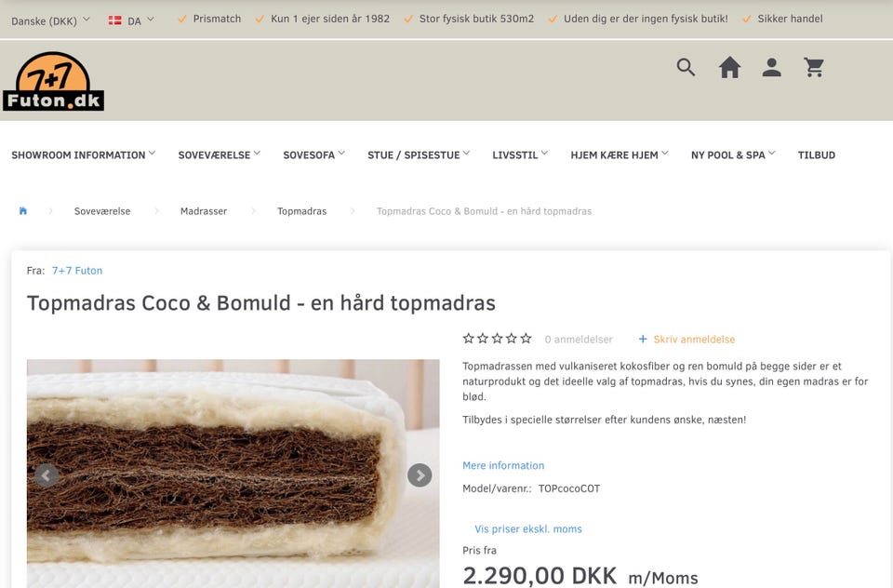Open the DA language dropdown
This screenshot has width=893, height=588.
[131, 20]
